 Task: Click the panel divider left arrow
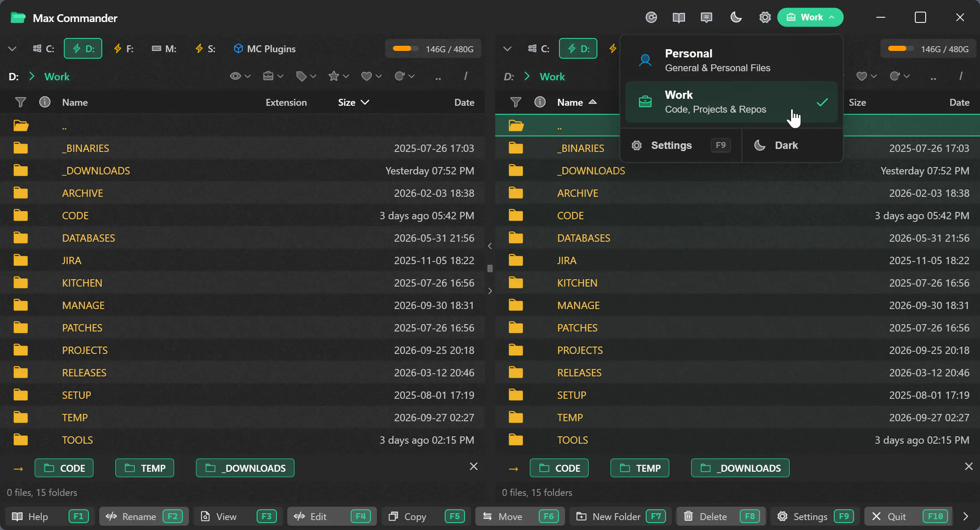coord(490,246)
